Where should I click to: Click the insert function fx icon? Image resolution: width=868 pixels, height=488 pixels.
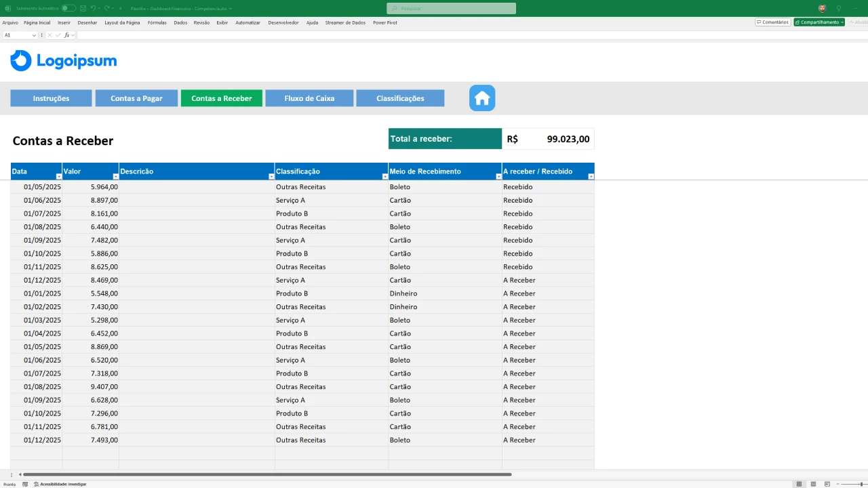pos(67,35)
